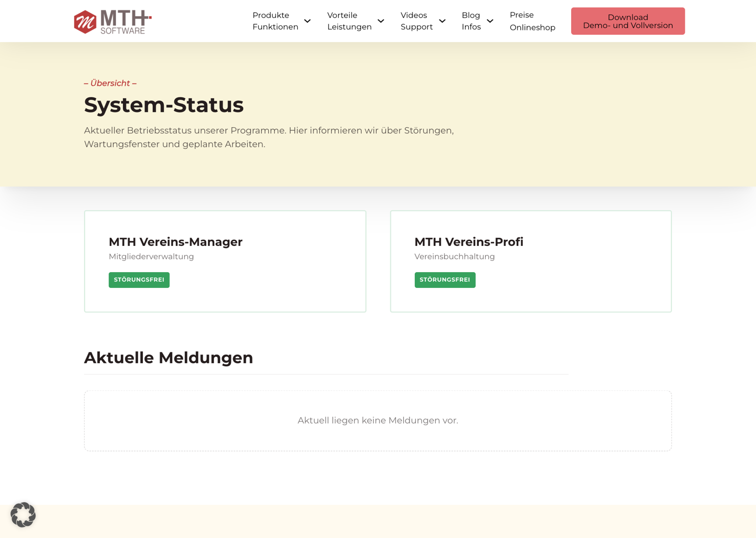The height and width of the screenshot is (538, 756).
Task: Open the Produkte Funktionen menu
Action: 276,21
